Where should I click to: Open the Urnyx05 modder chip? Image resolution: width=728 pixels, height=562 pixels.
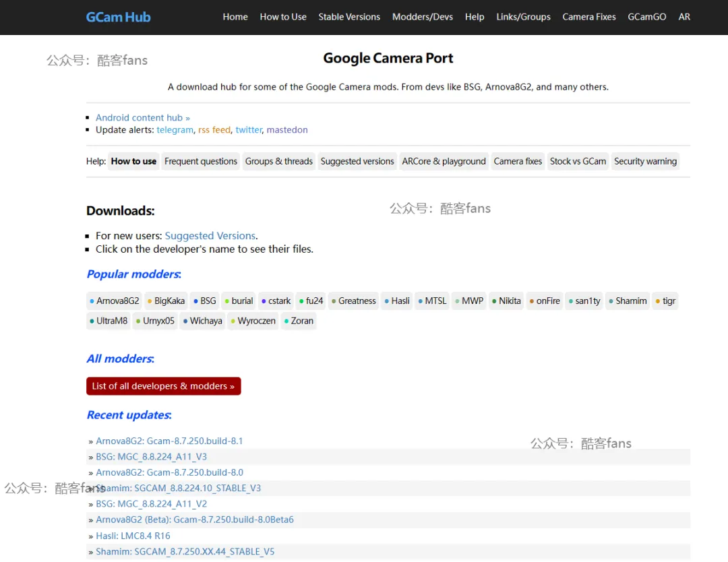tap(155, 321)
